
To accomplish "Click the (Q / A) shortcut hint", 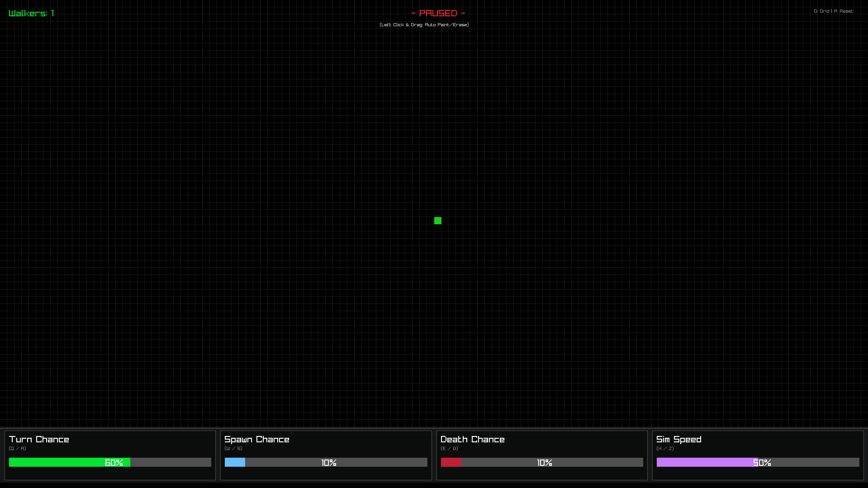I will click(18, 449).
